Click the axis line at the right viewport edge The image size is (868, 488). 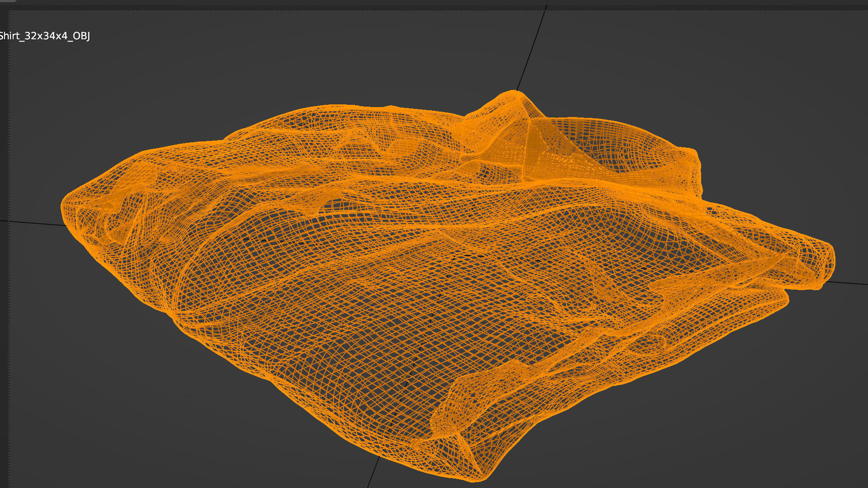pyautogui.click(x=850, y=283)
